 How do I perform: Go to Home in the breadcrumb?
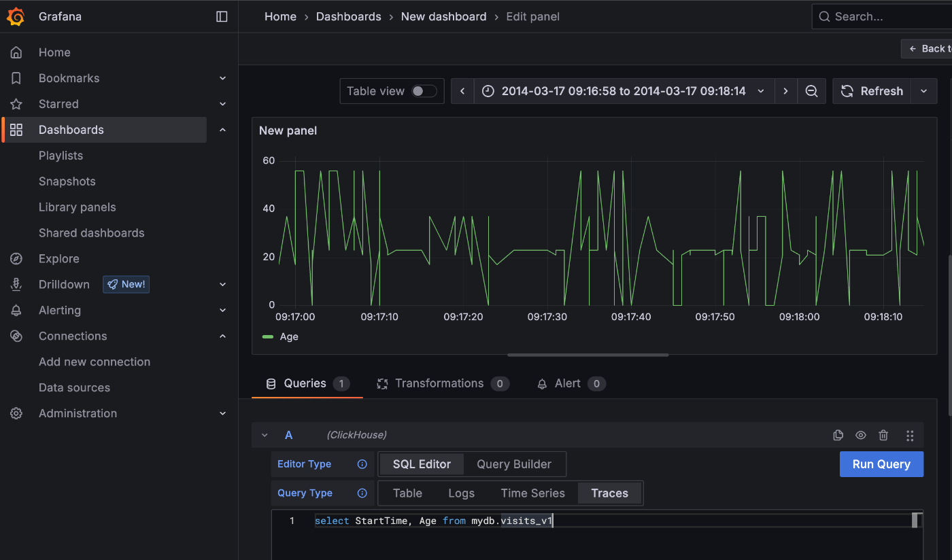tap(280, 17)
